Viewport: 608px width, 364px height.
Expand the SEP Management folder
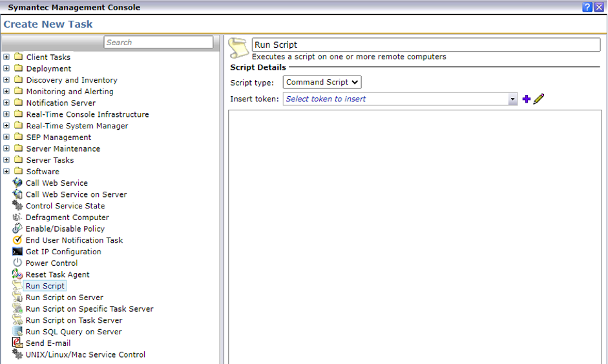(x=6, y=137)
